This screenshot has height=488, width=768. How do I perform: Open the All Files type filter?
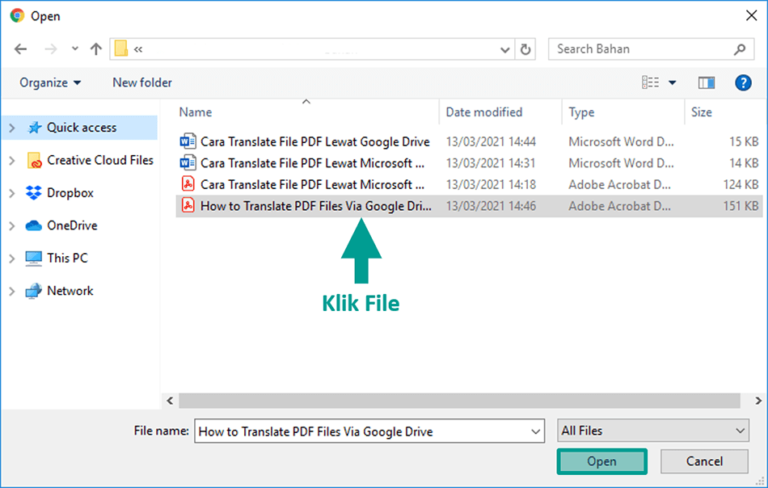[x=652, y=431]
